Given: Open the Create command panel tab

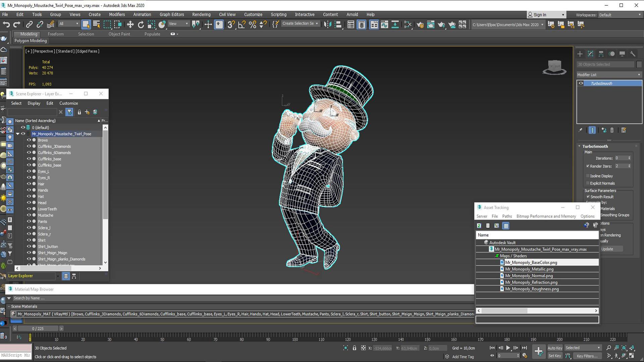Looking at the screenshot, I should click(580, 54).
